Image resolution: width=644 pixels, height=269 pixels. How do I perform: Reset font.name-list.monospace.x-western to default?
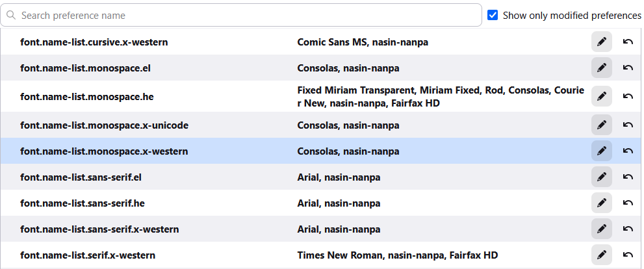pos(628,151)
